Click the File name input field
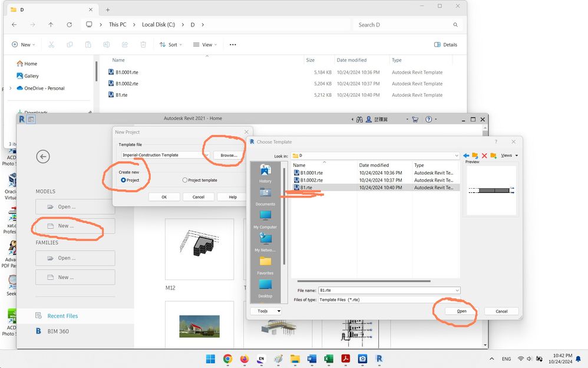588x368 pixels. pos(386,290)
